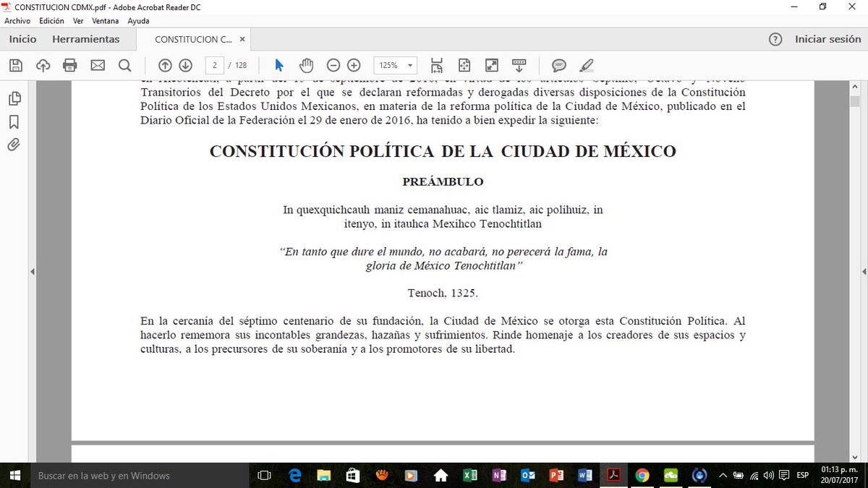Screen dimensions: 868x488
Task: Open the Edición menu
Action: (51, 21)
